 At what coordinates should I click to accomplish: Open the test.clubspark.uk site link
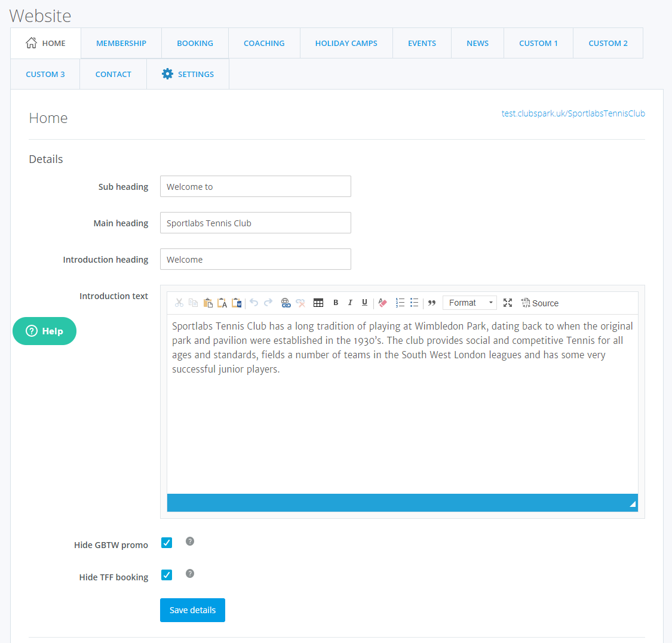pyautogui.click(x=573, y=113)
